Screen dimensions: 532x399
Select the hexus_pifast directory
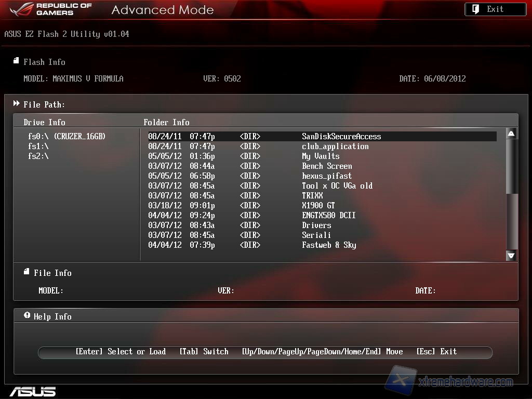327,176
